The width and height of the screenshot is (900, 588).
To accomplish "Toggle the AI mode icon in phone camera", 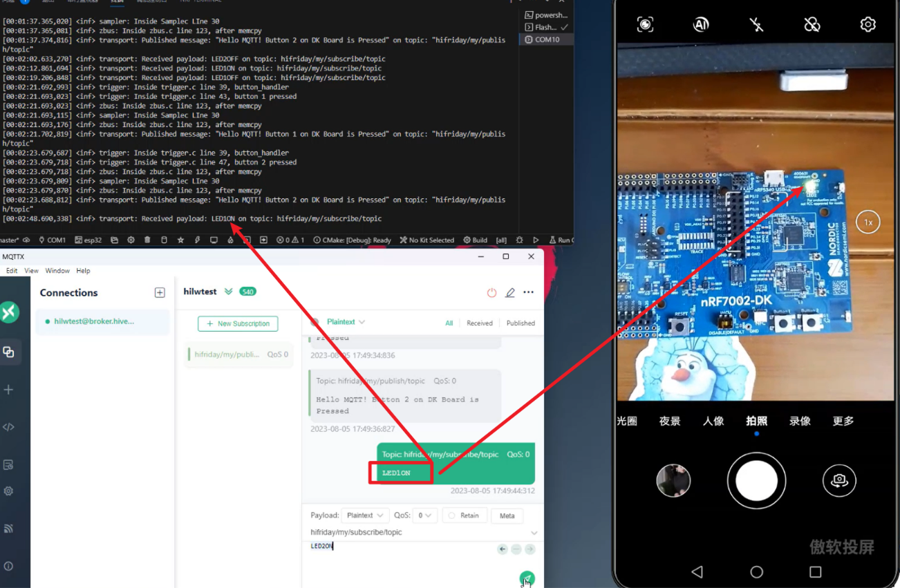I will click(x=701, y=25).
